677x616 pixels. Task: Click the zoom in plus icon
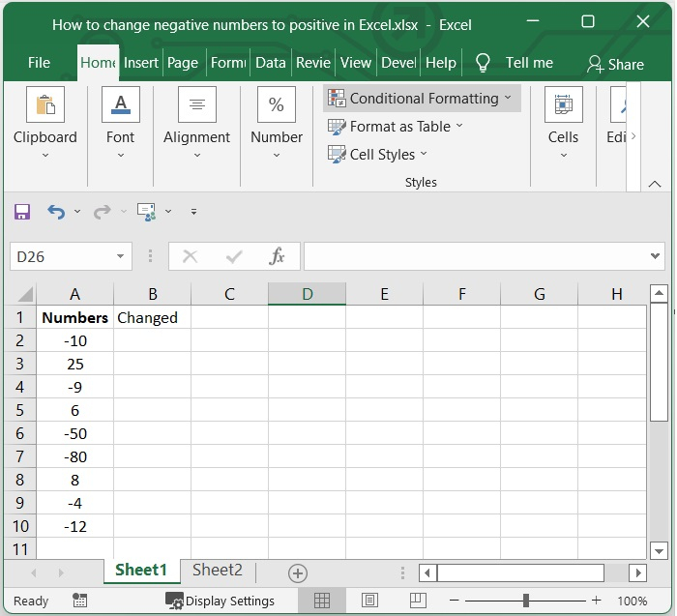597,601
